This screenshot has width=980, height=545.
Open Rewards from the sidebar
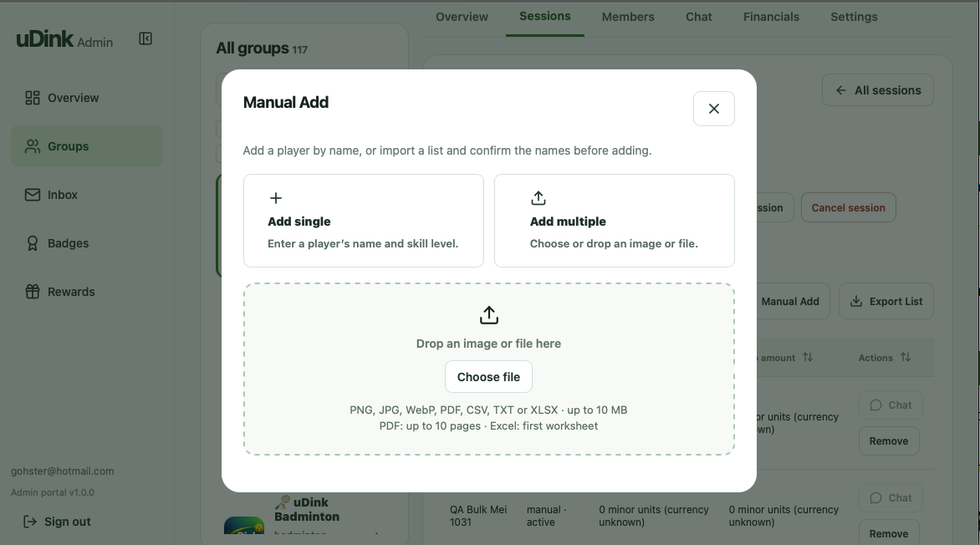[x=86, y=292]
